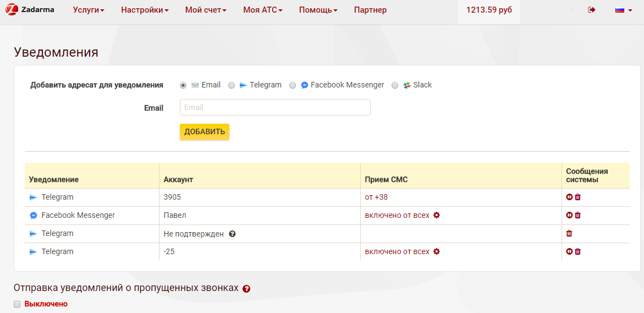Delete the unconfirmed Telegram recipient
Viewport: 644px width, 313px height.
pyautogui.click(x=569, y=233)
